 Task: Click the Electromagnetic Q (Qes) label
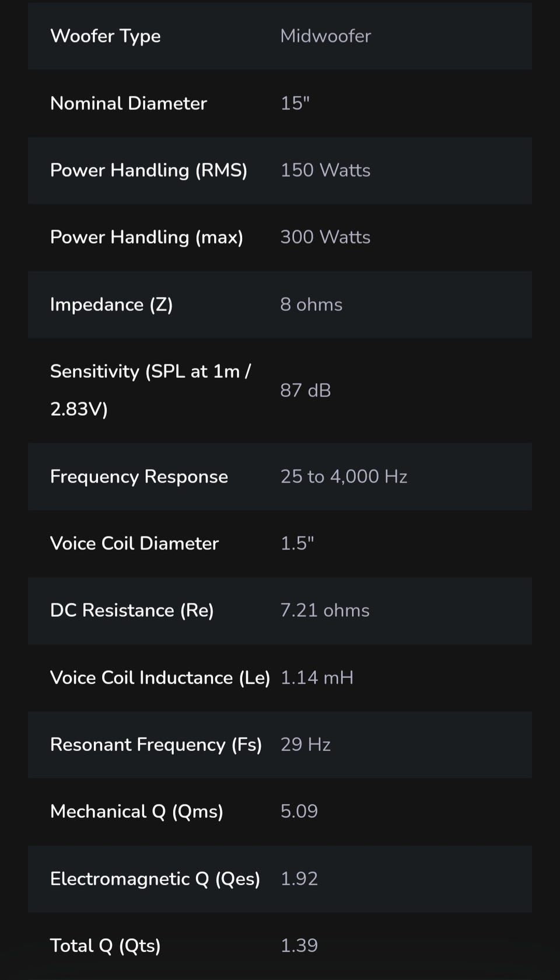(x=155, y=879)
